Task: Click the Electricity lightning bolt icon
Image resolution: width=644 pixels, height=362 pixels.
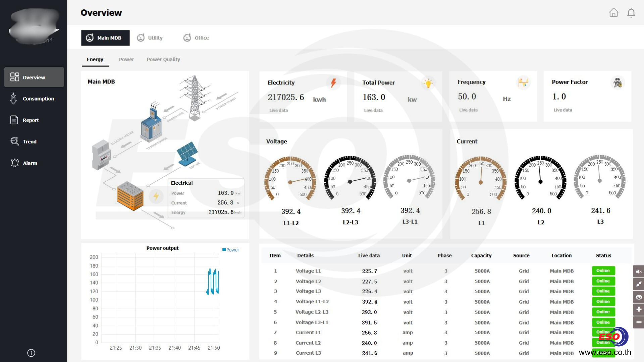Action: point(333,83)
